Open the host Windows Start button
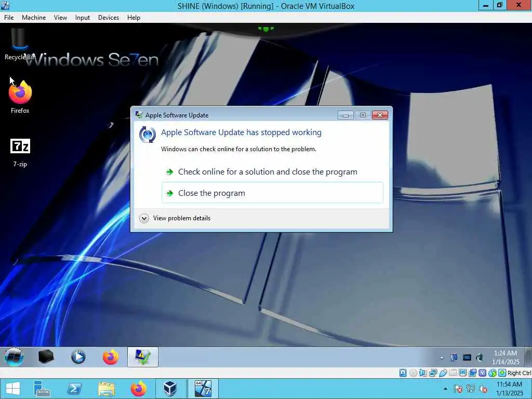This screenshot has width=532, height=399. tap(13, 389)
